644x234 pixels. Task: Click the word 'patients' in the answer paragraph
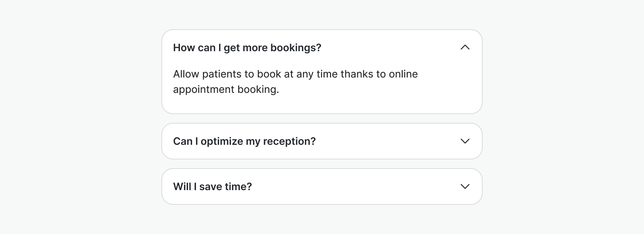(x=222, y=74)
